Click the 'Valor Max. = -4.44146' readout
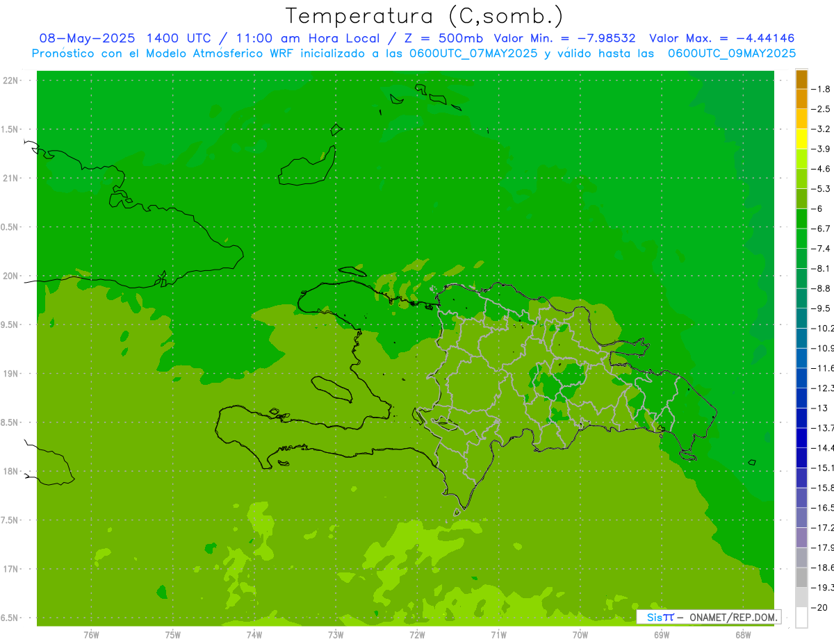Screen dimensions: 834x644 [x=721, y=38]
